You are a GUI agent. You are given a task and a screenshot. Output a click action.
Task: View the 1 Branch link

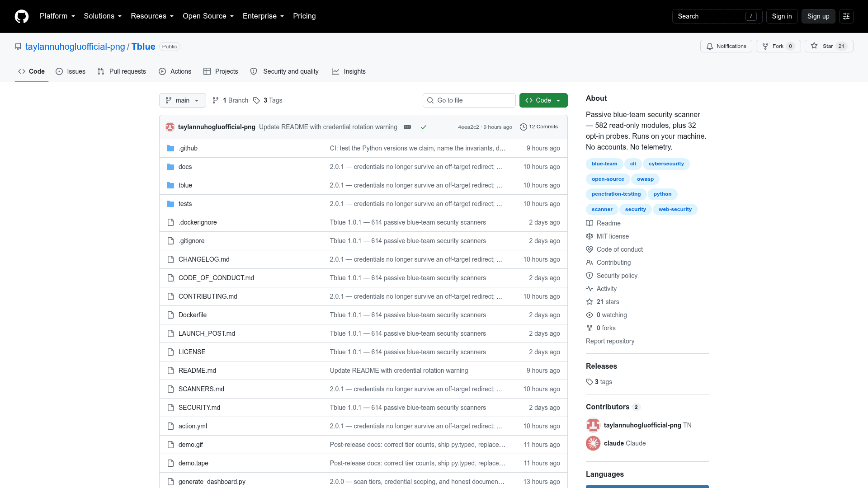(231, 100)
